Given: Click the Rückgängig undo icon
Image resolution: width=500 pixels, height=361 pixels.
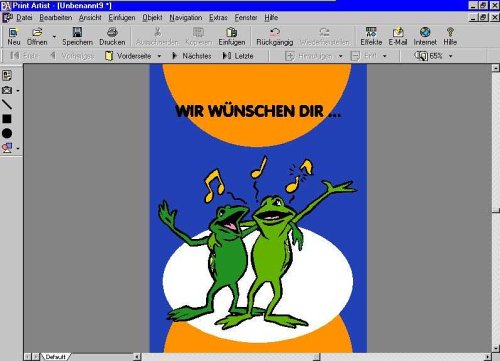Looking at the screenshot, I should click(274, 32).
